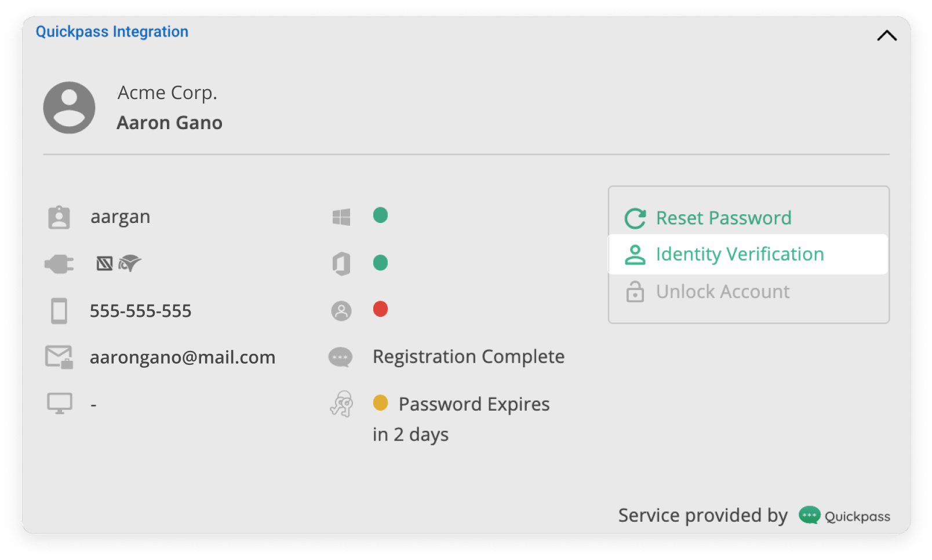Click the yellow password expiry indicator
The image size is (932, 560).
[x=380, y=402]
